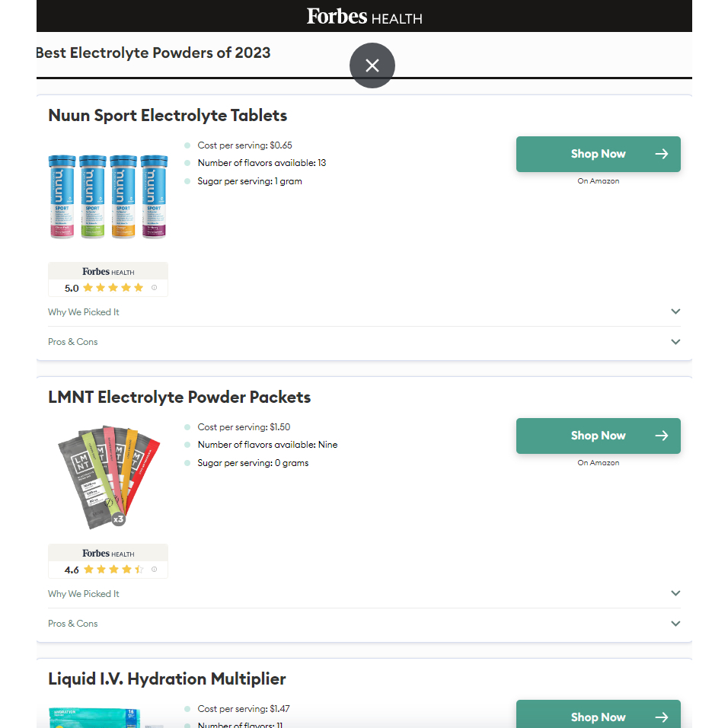Click the LMNT packets product image
728x728 pixels.
click(108, 477)
